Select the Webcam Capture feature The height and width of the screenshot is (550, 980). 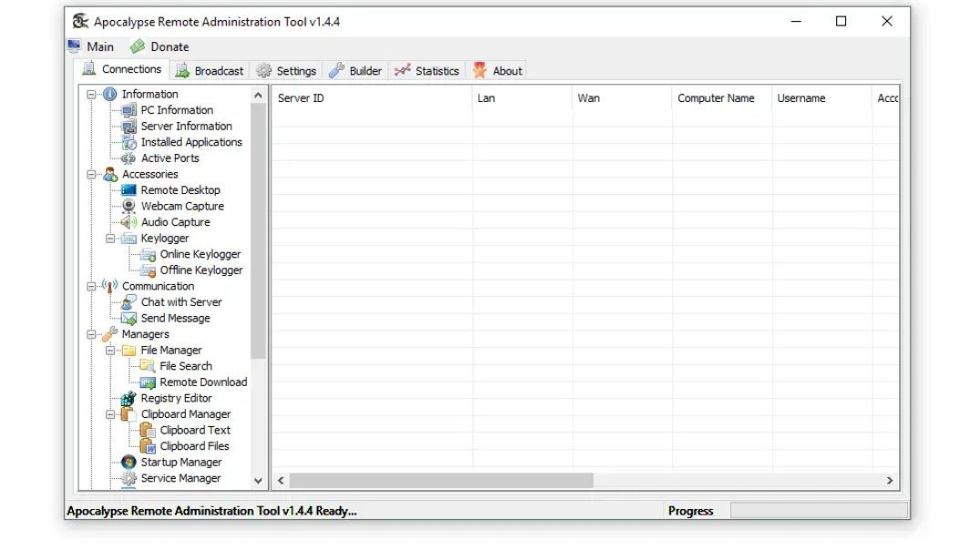point(182,206)
